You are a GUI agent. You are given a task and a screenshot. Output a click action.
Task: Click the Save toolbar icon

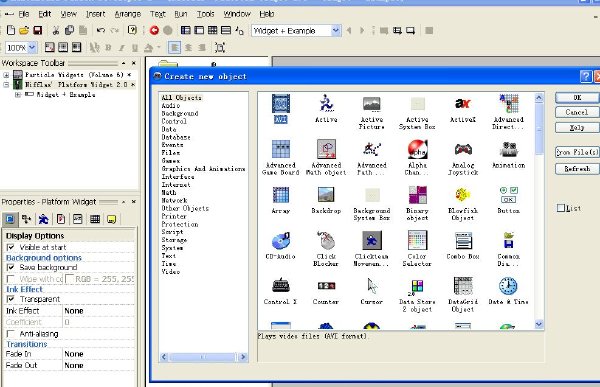pyautogui.click(x=37, y=30)
